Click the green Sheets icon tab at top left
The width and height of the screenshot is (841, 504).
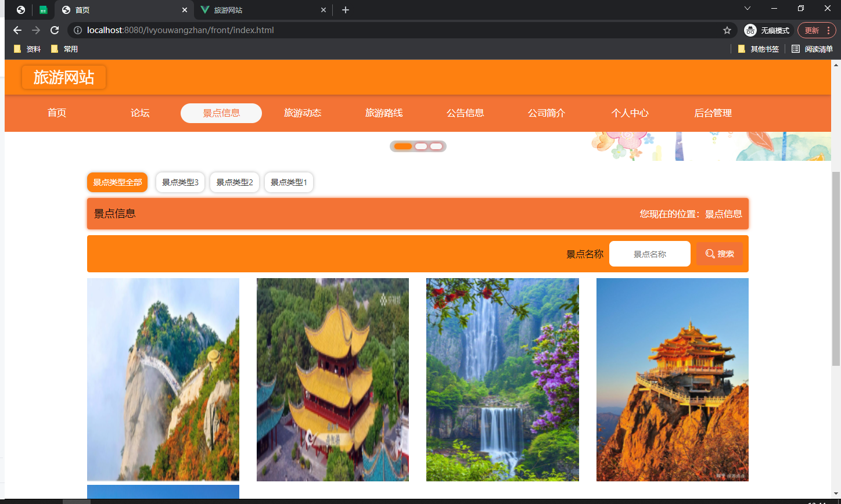44,9
